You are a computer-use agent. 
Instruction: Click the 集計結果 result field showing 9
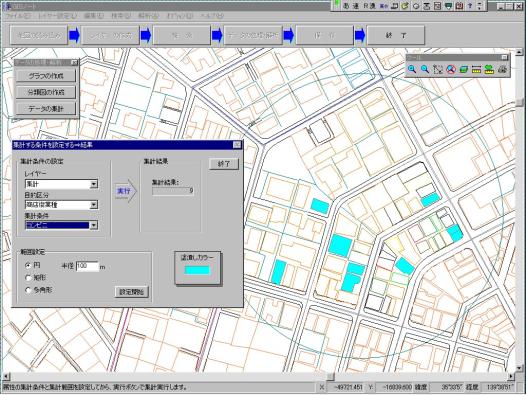pyautogui.click(x=173, y=191)
